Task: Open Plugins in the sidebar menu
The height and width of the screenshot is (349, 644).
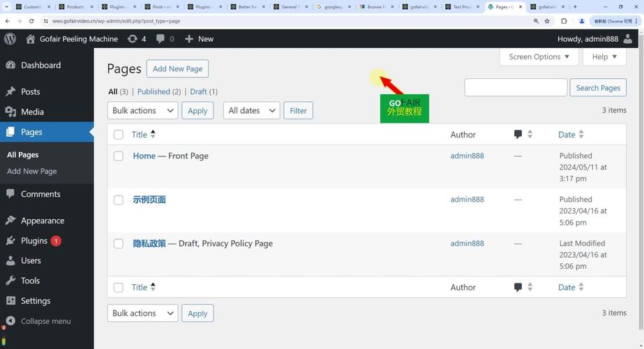Action: click(34, 241)
